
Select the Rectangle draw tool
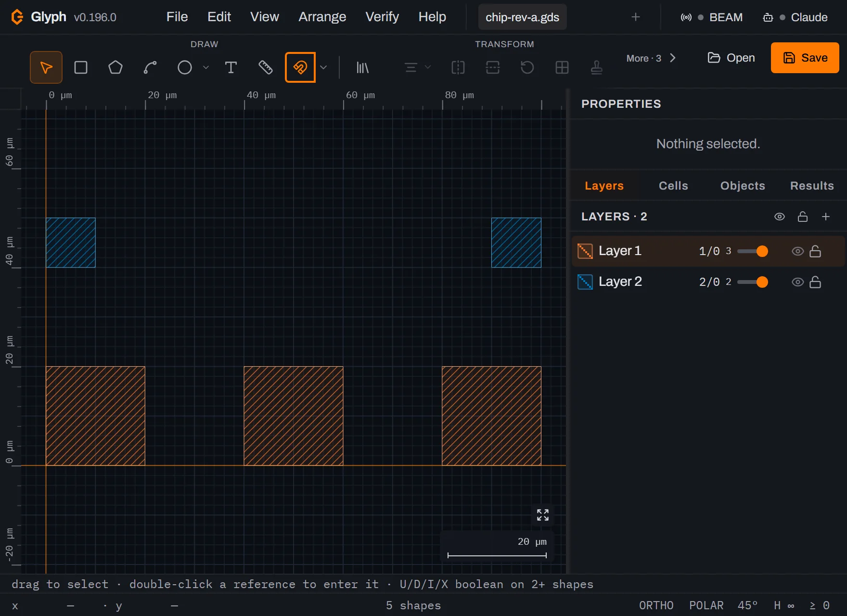81,67
